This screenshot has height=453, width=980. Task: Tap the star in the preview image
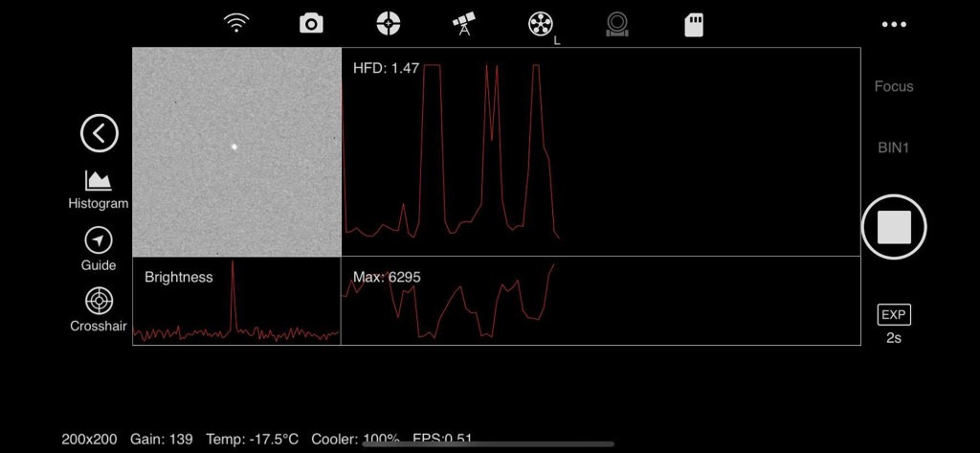tap(234, 147)
